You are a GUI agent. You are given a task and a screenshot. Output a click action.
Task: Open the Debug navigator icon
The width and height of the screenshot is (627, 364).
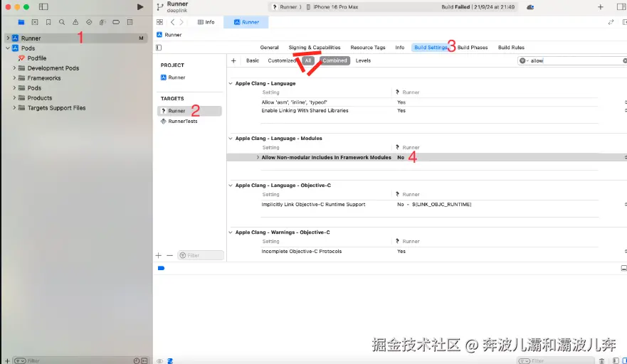(102, 22)
